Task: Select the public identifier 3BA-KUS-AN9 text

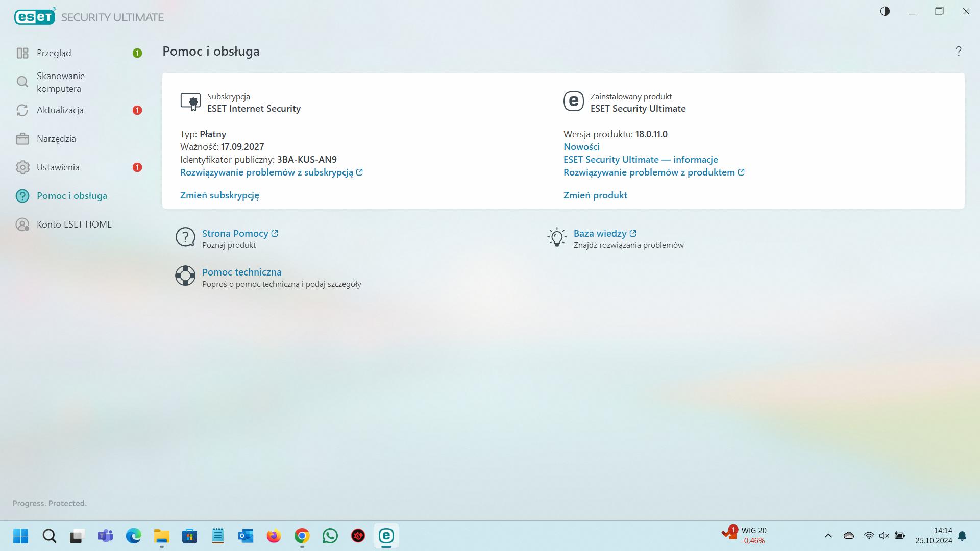Action: (x=307, y=160)
